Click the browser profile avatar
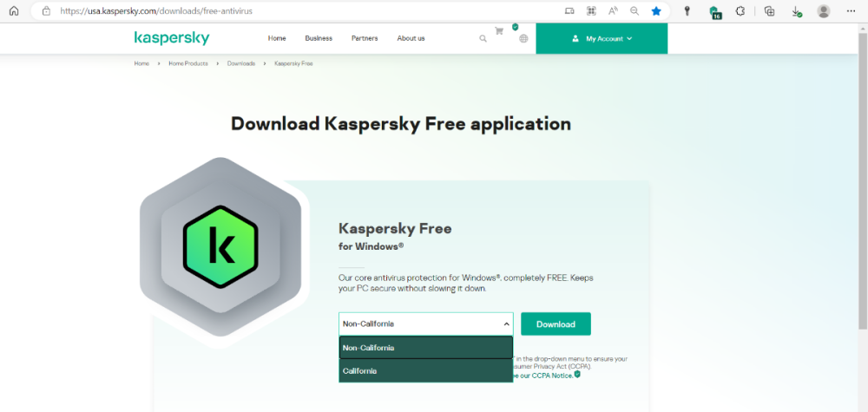Screen dimensions: 868x412 824,10
